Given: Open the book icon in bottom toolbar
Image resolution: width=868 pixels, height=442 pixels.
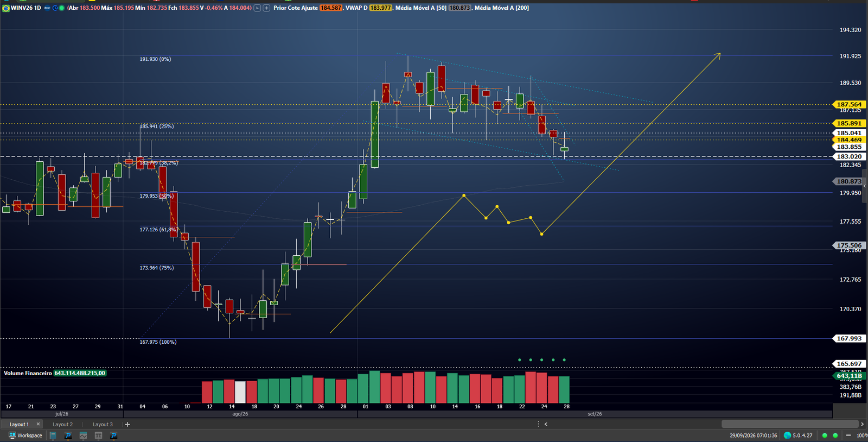Looking at the screenshot, I should coord(53,435).
